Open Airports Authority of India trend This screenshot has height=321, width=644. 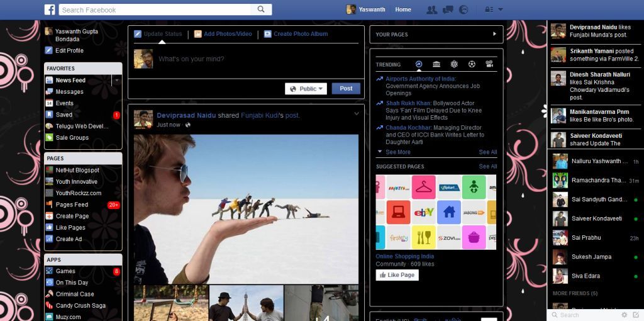421,79
